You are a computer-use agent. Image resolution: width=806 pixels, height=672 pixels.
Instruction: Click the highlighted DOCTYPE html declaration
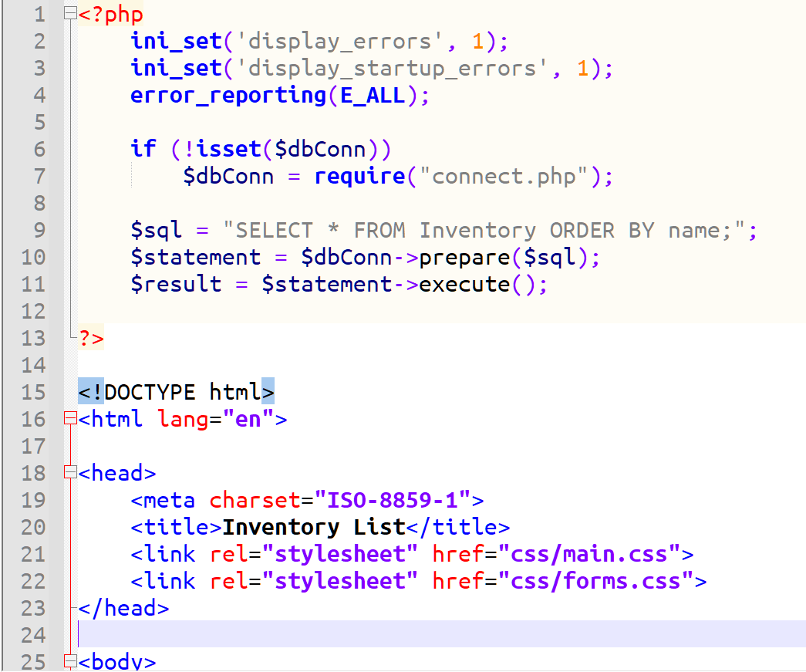[174, 392]
